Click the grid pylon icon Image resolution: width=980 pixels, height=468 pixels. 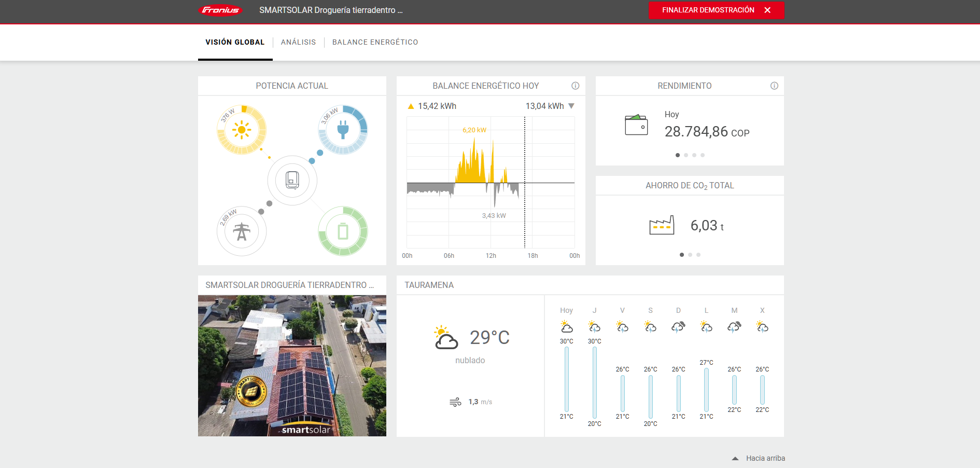(x=242, y=231)
